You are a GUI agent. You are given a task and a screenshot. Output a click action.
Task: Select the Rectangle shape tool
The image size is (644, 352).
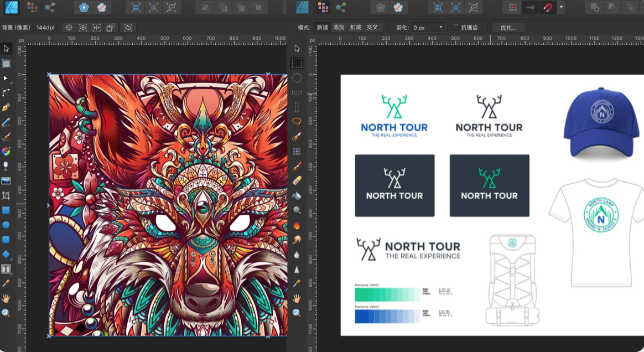pos(6,210)
